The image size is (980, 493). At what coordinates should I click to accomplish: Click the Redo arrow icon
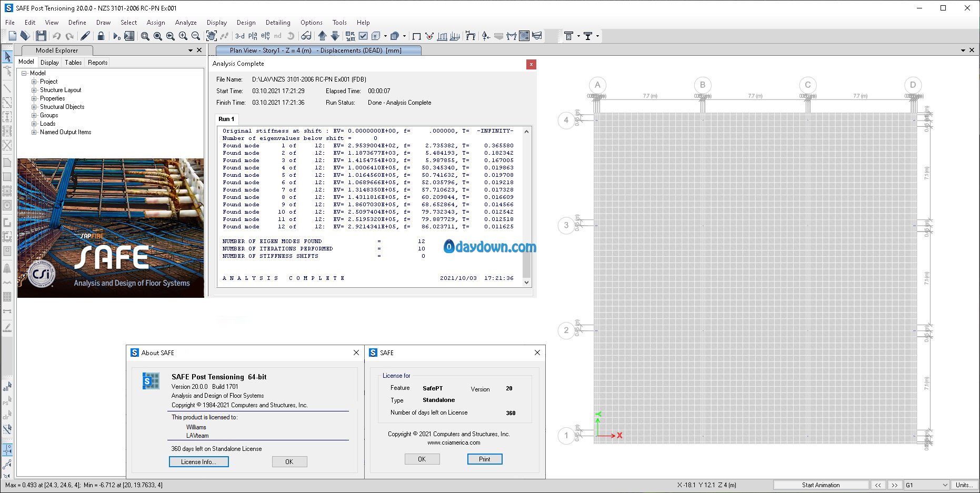[69, 36]
